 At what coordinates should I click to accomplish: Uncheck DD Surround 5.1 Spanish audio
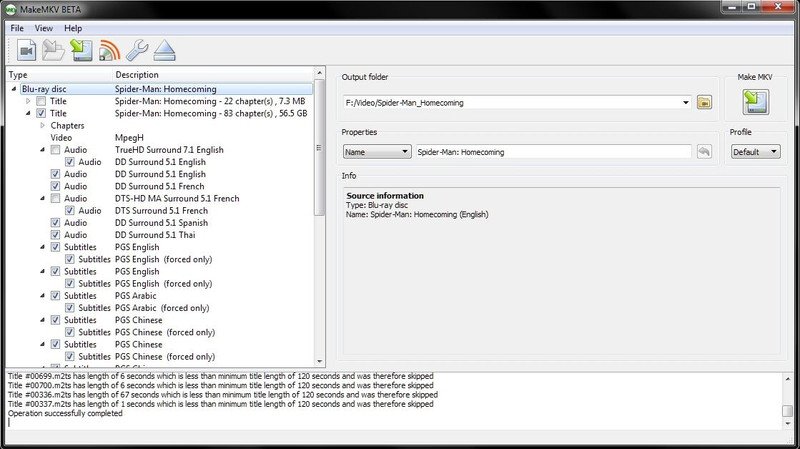55,223
